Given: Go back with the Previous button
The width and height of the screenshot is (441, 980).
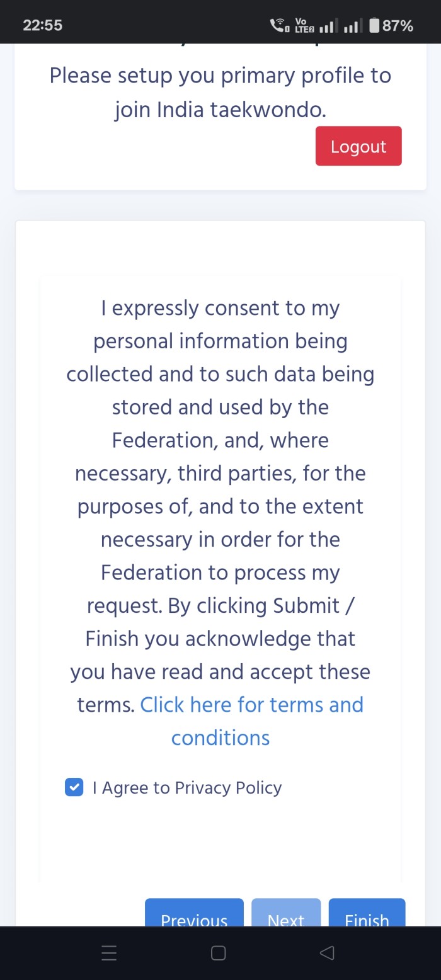Looking at the screenshot, I should coord(194,919).
